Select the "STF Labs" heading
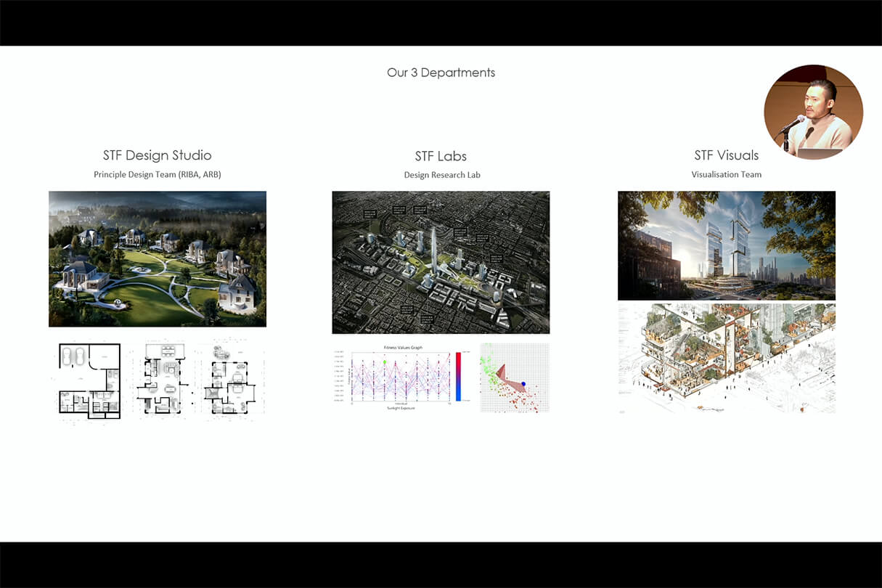 (441, 156)
